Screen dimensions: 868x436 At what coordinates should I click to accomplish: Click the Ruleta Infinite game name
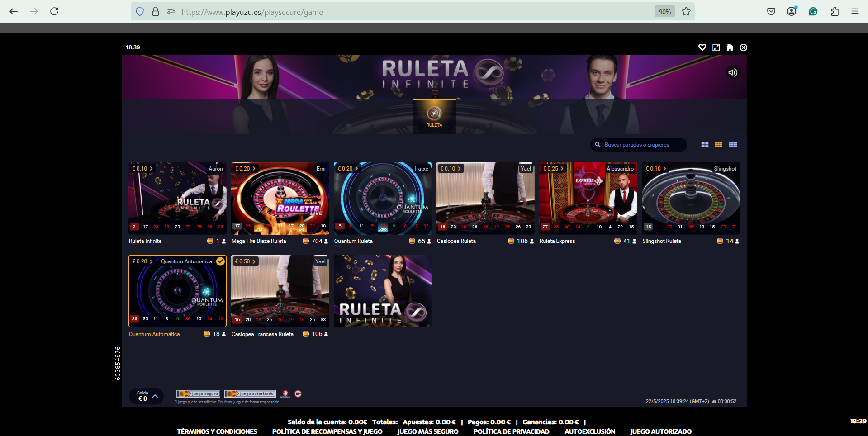145,241
